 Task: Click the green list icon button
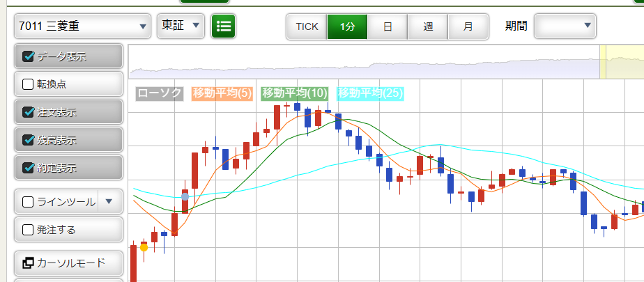(x=224, y=26)
